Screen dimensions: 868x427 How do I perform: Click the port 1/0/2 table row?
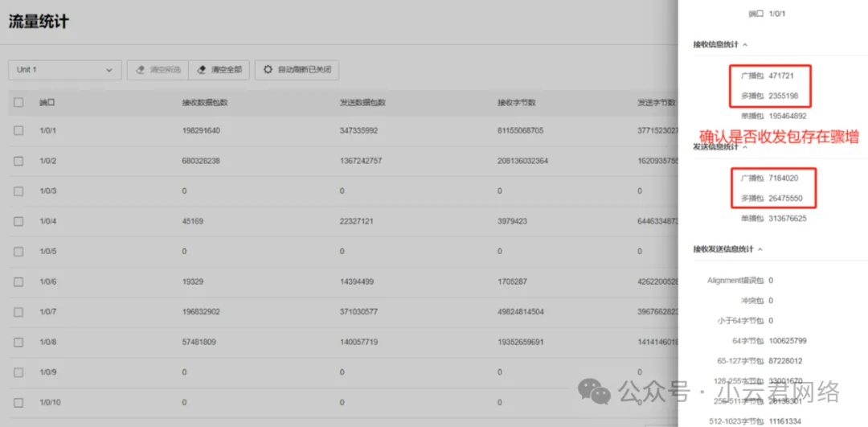pos(321,161)
